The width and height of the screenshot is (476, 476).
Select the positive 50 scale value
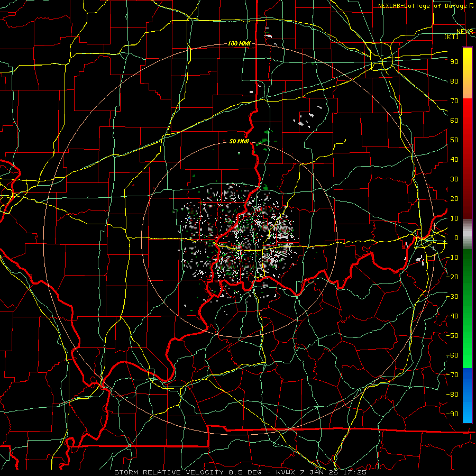(x=454, y=140)
